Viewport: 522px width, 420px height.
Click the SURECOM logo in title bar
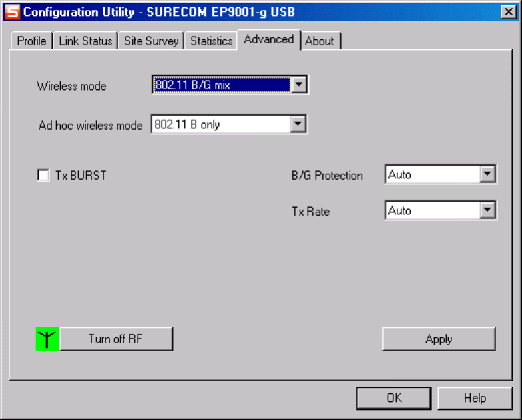click(12, 12)
